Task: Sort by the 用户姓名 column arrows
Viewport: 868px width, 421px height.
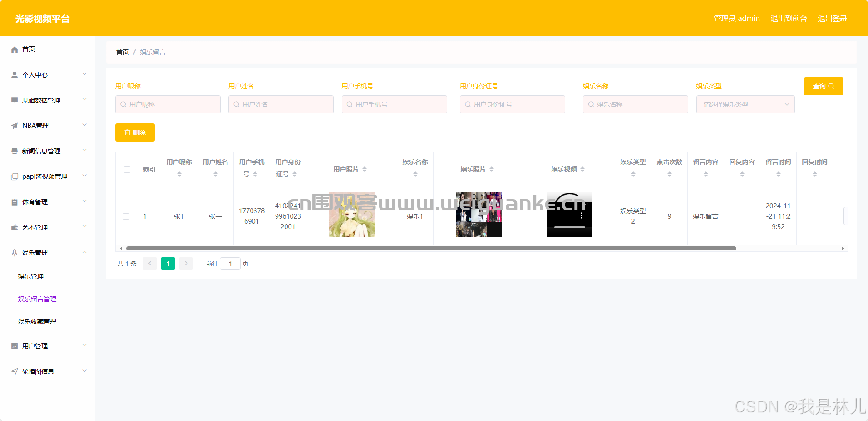Action: 216,174
